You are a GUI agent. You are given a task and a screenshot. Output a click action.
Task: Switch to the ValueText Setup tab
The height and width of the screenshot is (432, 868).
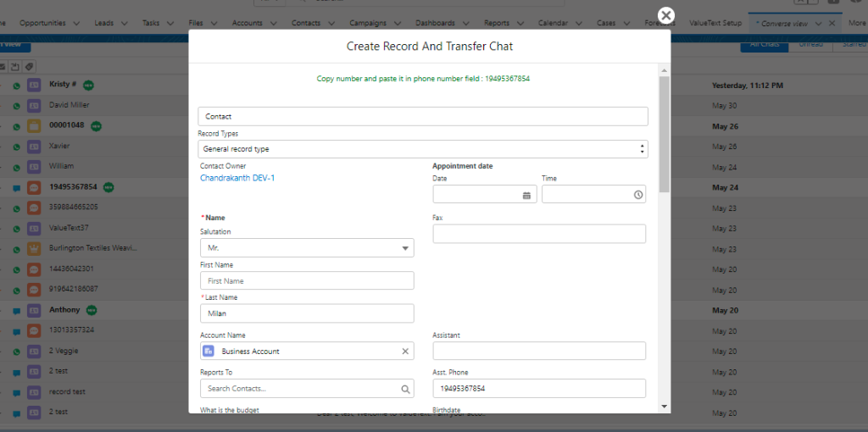[715, 23]
